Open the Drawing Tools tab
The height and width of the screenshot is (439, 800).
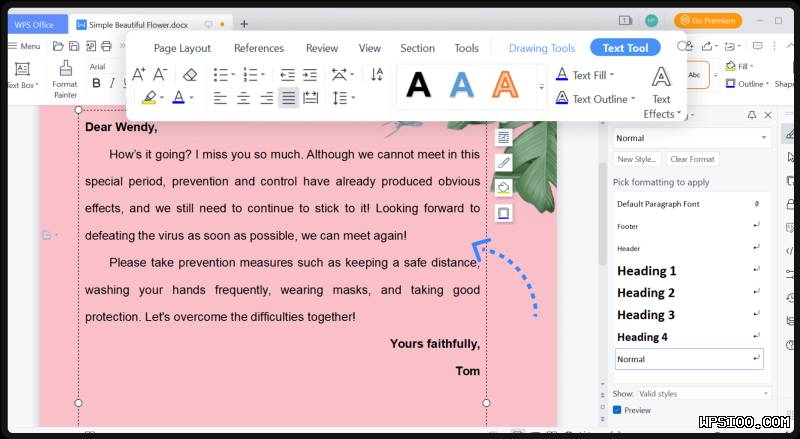542,48
